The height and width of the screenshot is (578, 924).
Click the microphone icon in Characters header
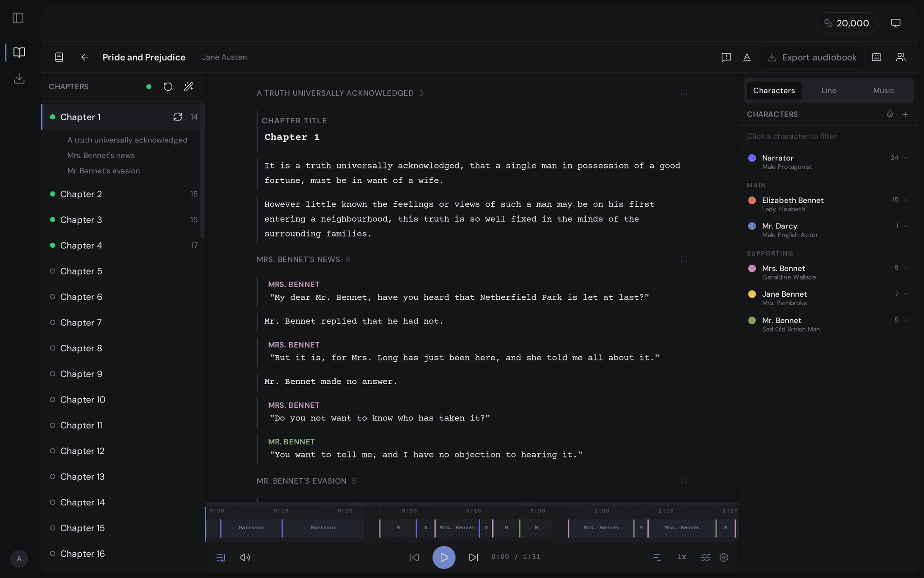tap(890, 114)
